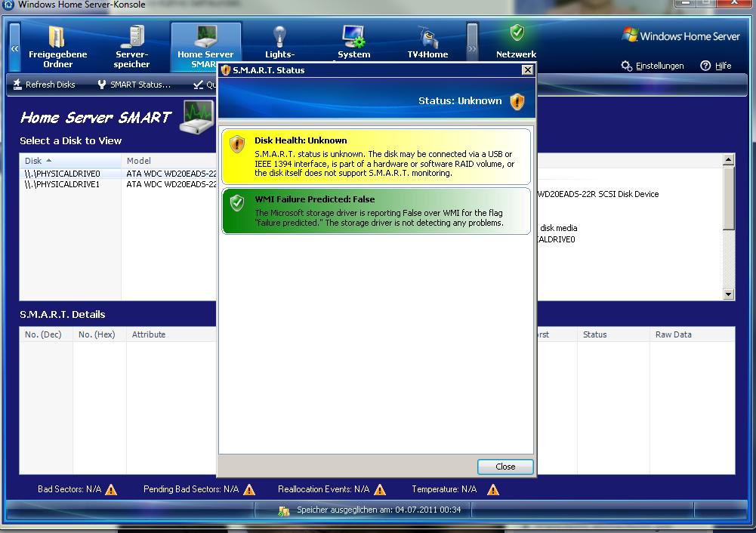Click the No. (Hex) column header

click(x=100, y=334)
